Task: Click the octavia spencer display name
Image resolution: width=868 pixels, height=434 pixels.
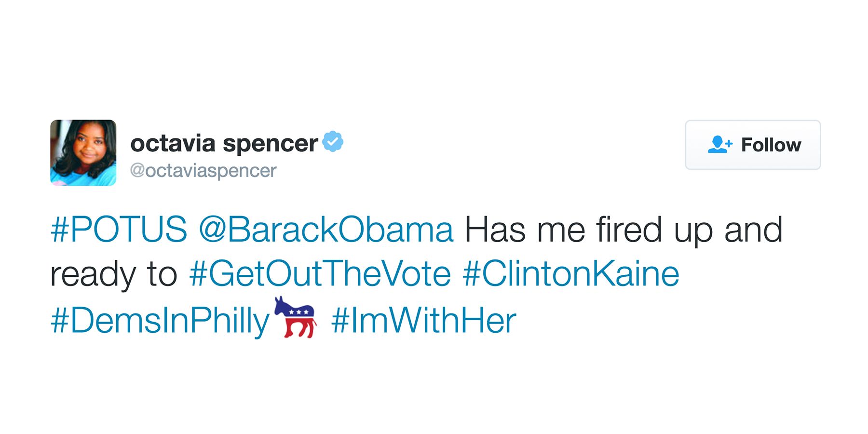Action: pos(224,143)
